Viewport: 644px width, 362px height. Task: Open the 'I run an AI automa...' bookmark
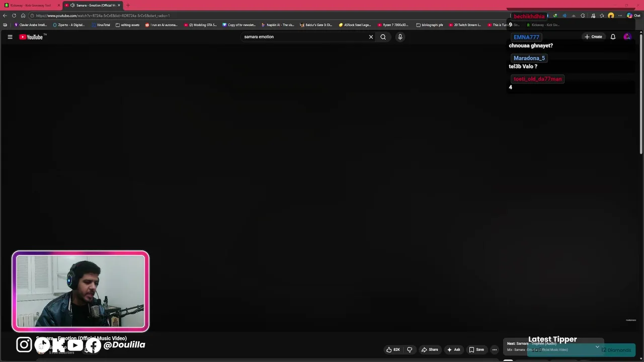pyautogui.click(x=162, y=25)
